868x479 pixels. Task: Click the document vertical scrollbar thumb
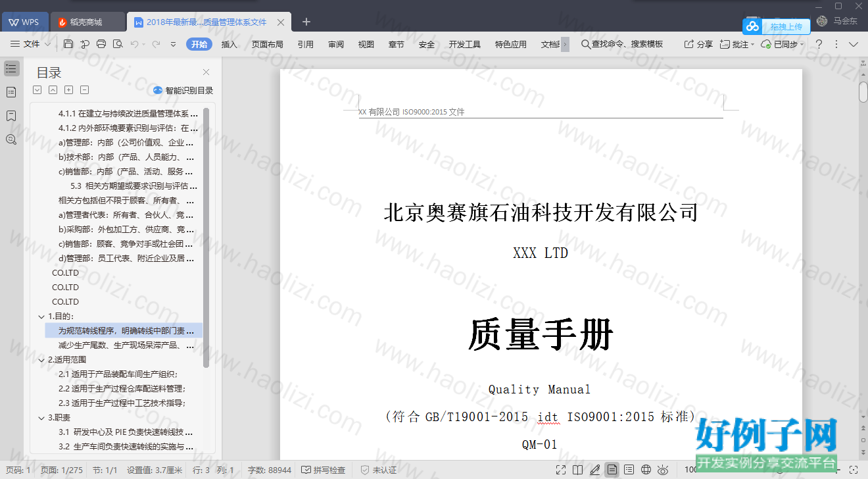click(863, 92)
